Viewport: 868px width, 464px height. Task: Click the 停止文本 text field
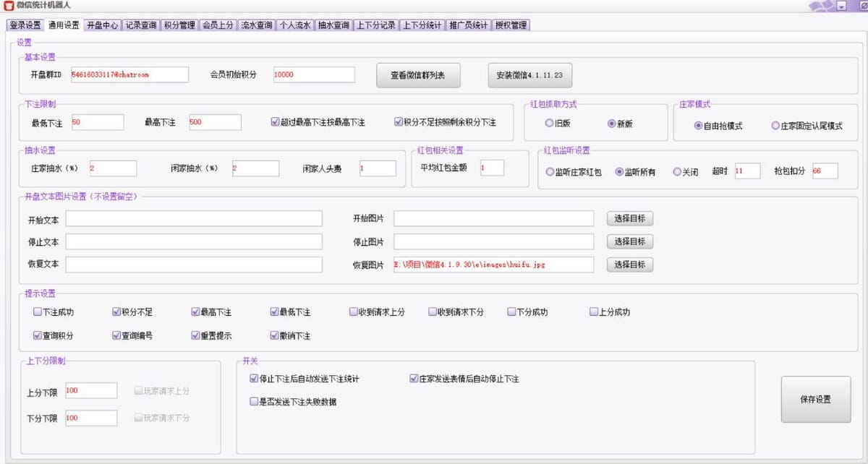click(x=194, y=241)
